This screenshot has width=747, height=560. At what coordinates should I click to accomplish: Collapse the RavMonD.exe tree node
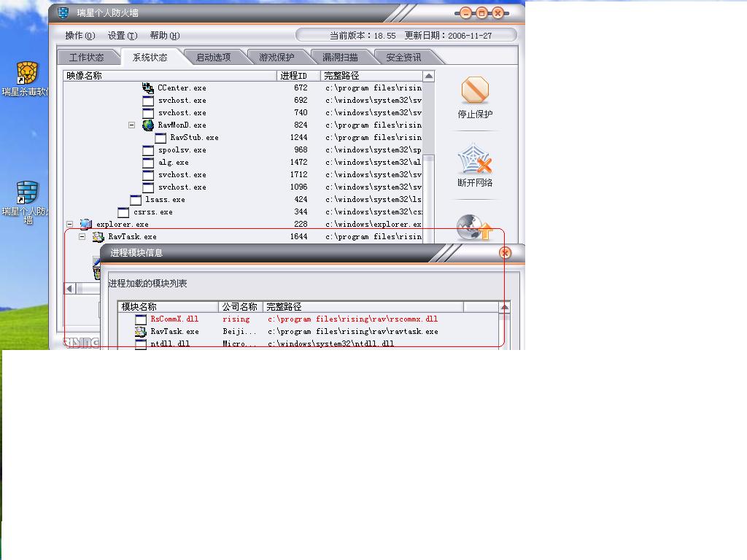click(x=131, y=125)
